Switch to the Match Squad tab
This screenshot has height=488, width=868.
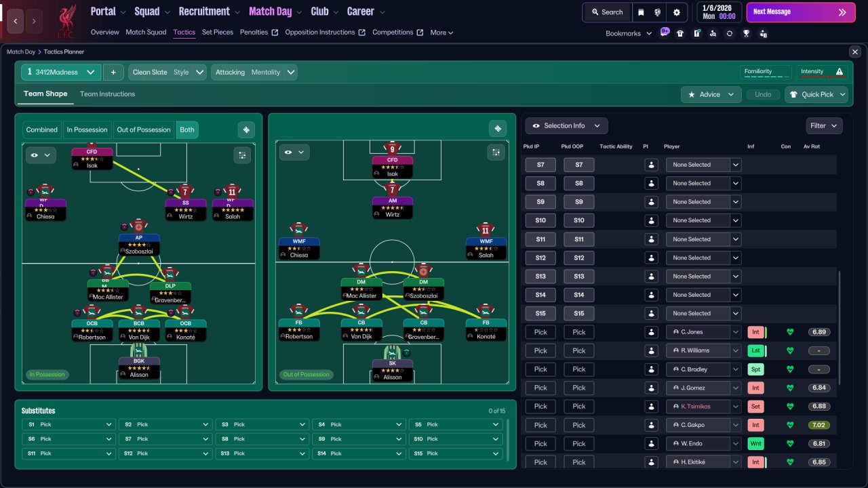click(146, 33)
